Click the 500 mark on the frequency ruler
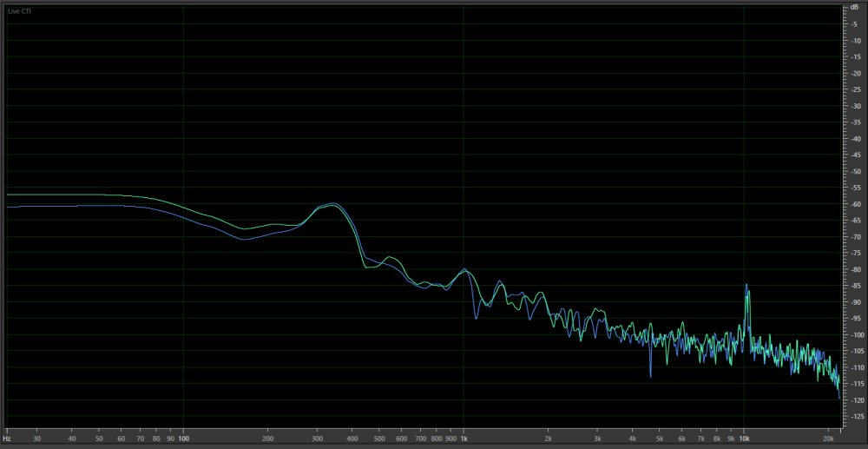 379,439
